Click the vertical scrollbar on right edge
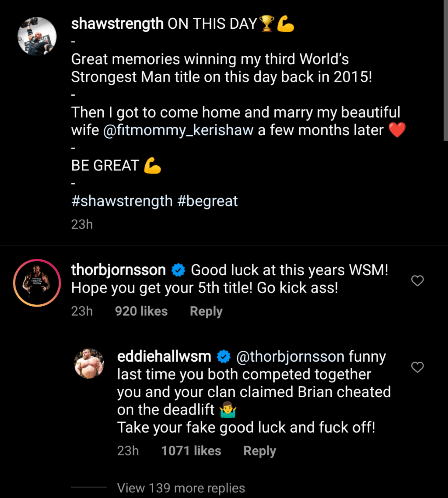This screenshot has height=498, width=448. [x=446, y=70]
